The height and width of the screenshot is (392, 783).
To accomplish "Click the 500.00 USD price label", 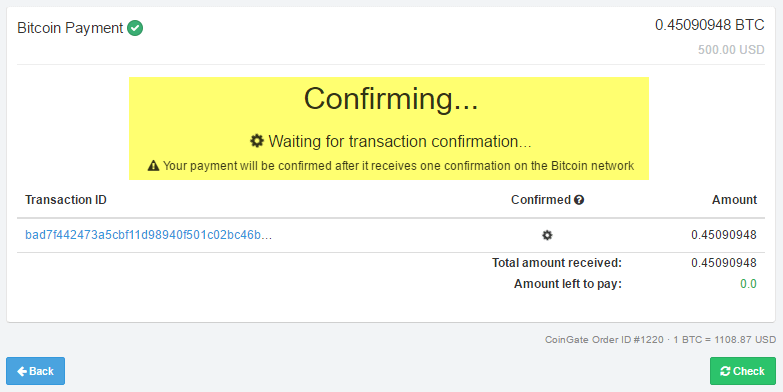I will (731, 50).
